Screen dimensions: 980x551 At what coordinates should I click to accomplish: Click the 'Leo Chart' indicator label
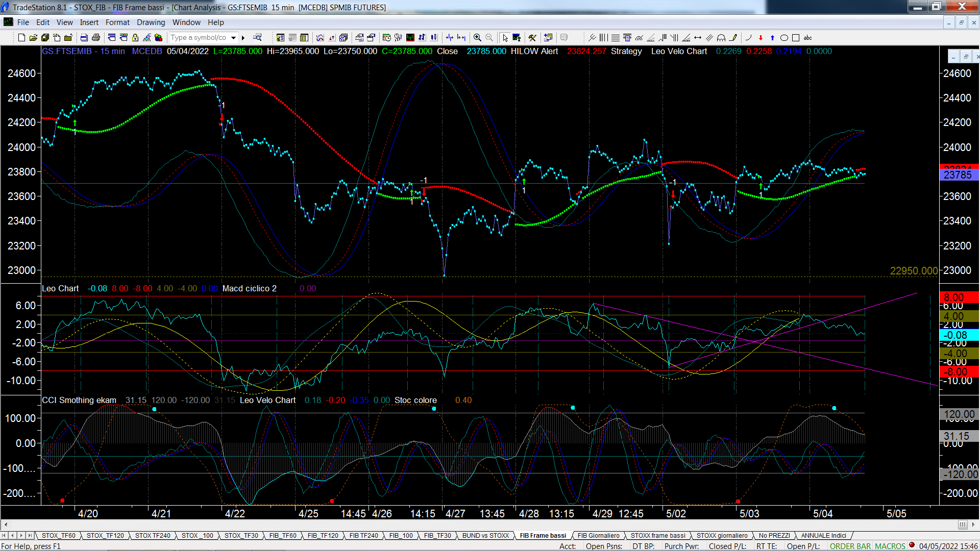click(60, 289)
